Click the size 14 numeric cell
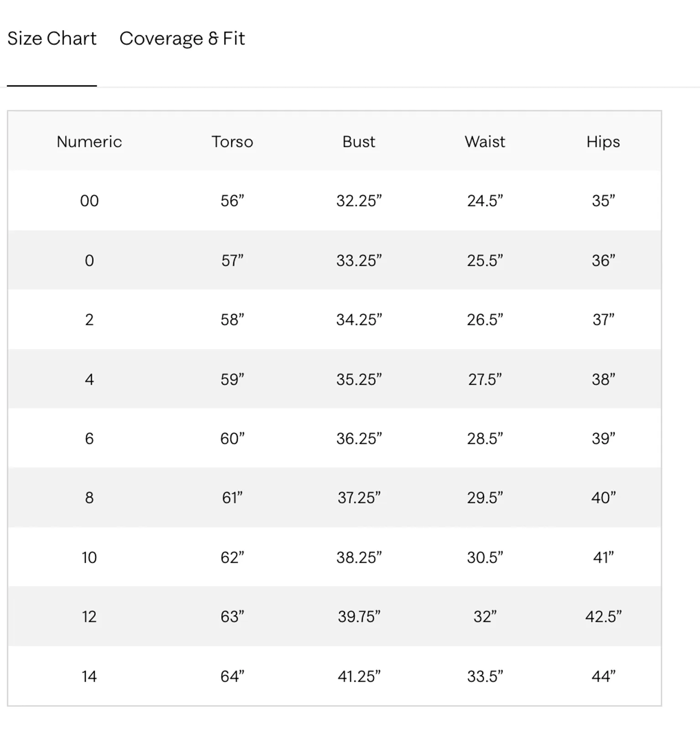Viewport: 700px width, 730px height. [x=89, y=676]
